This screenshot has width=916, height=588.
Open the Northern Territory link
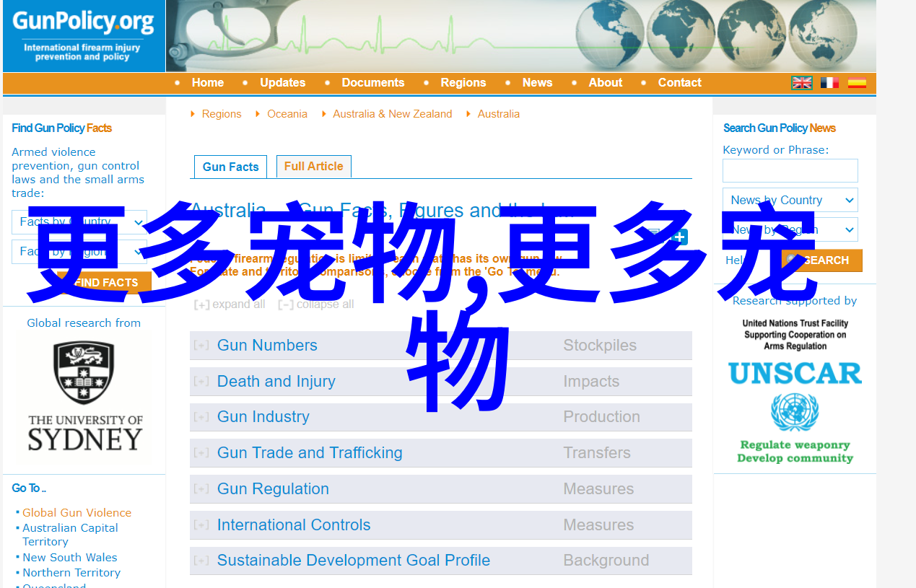[71, 573]
